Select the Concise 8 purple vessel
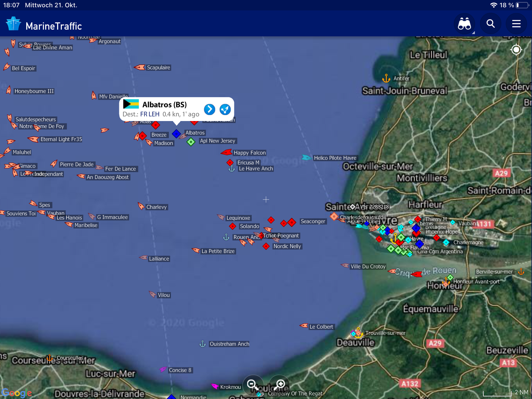Viewport: 532px width, 399px height. point(163,369)
